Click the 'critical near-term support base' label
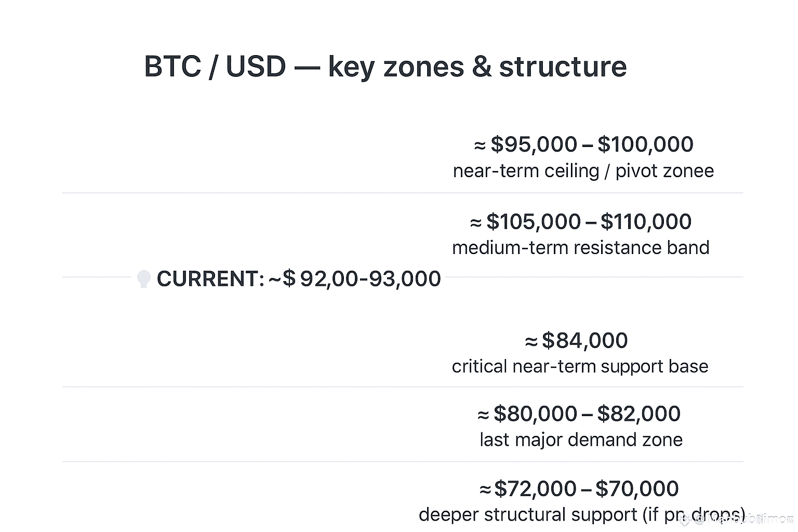Image resolution: width=798 pixels, height=532 pixels. click(580, 367)
